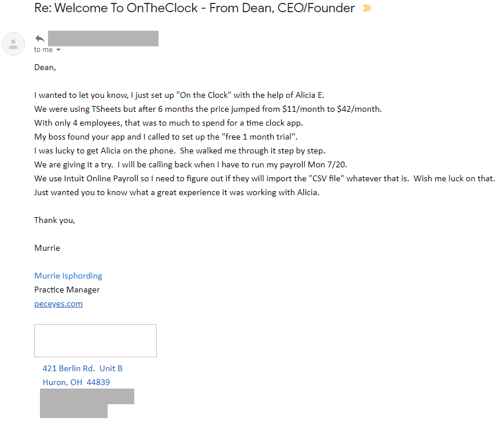Expand recipient details arrow next to "to me"
This screenshot has width=504, height=421.
58,50
